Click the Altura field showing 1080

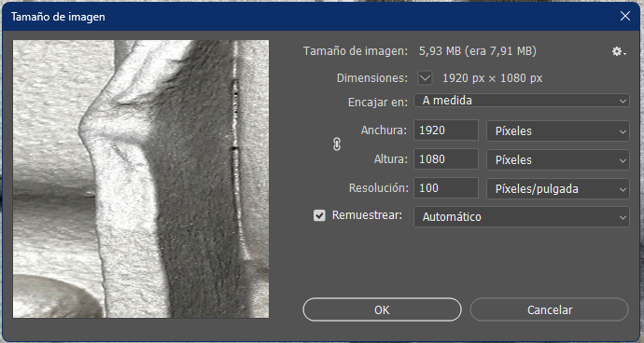[x=446, y=159]
